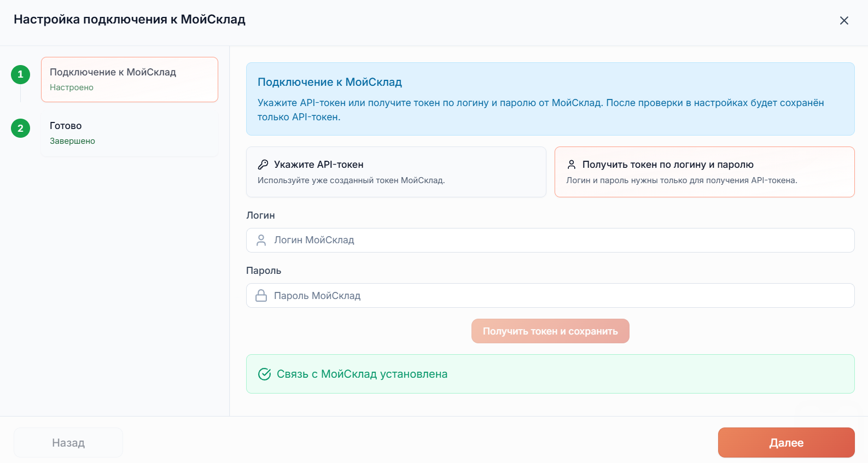Open step Подключение к МойСклад
The height and width of the screenshot is (463, 868).
click(130, 79)
